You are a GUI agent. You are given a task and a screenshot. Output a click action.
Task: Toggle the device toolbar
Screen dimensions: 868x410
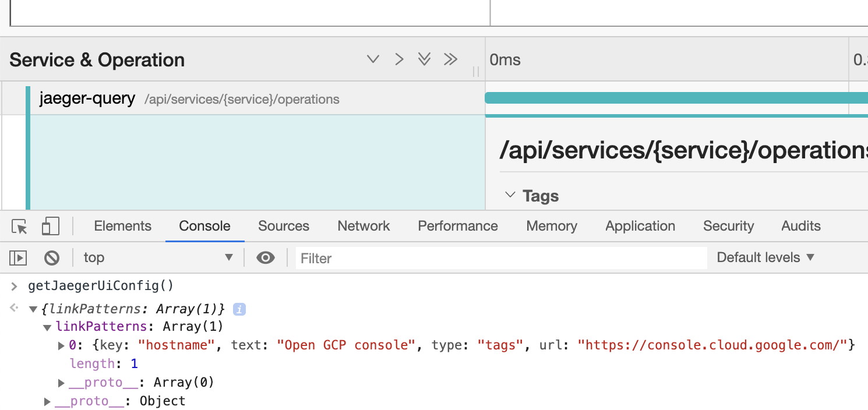(x=50, y=226)
